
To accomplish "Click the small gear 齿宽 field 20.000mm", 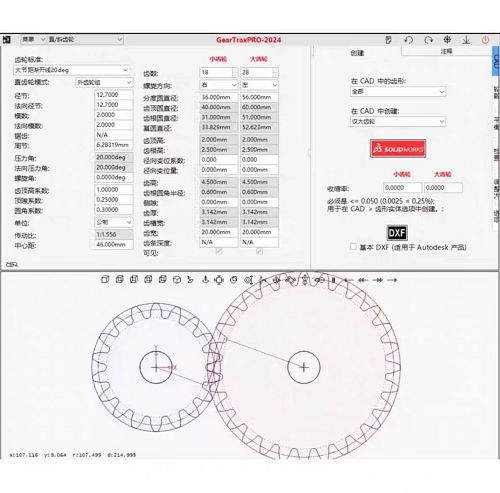I will coord(219,232).
